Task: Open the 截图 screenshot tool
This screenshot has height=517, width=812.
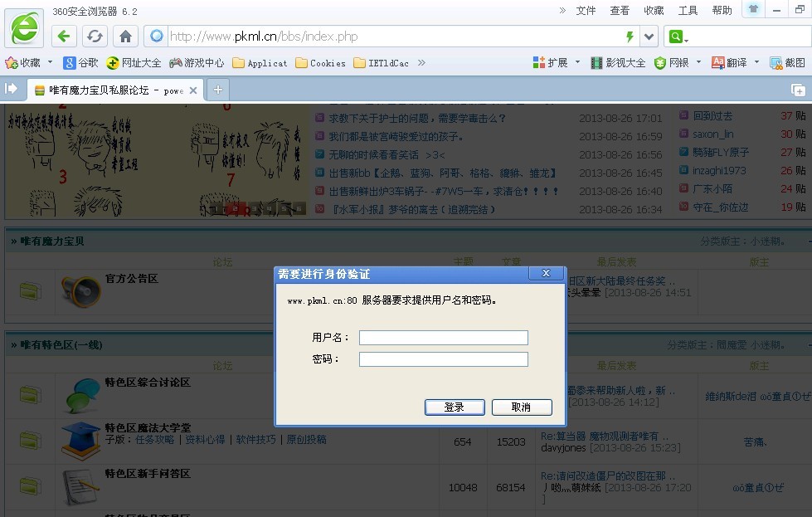Action: coord(787,62)
